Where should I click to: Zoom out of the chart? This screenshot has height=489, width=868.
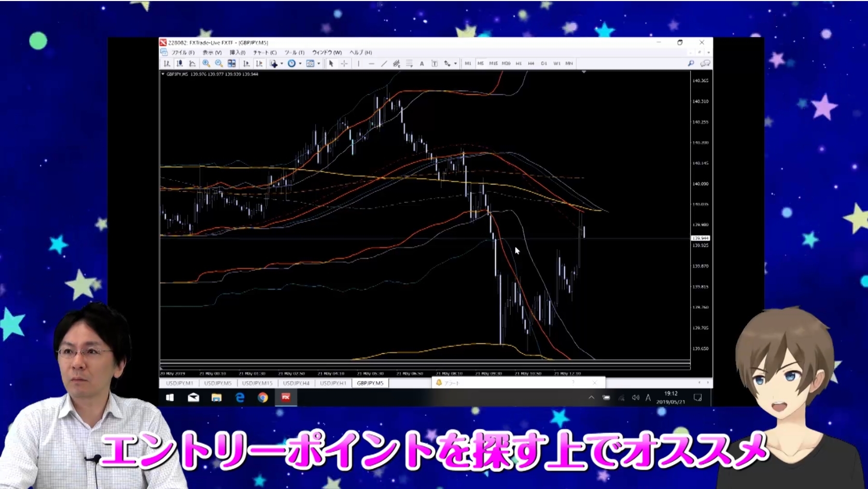coord(219,63)
